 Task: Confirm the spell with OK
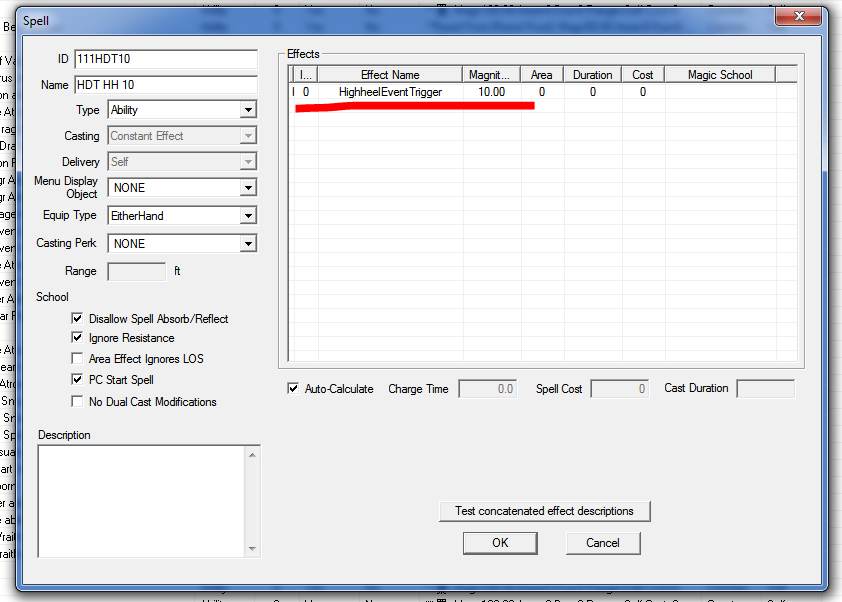[x=500, y=543]
